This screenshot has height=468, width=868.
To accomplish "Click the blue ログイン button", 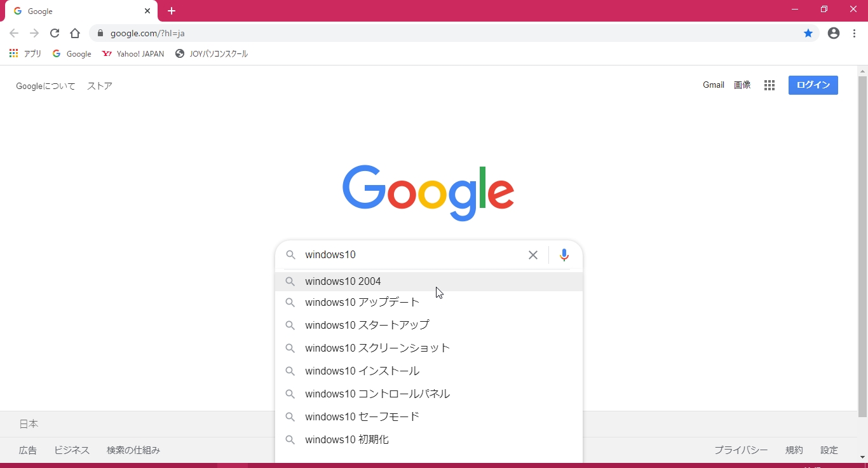I will (813, 85).
